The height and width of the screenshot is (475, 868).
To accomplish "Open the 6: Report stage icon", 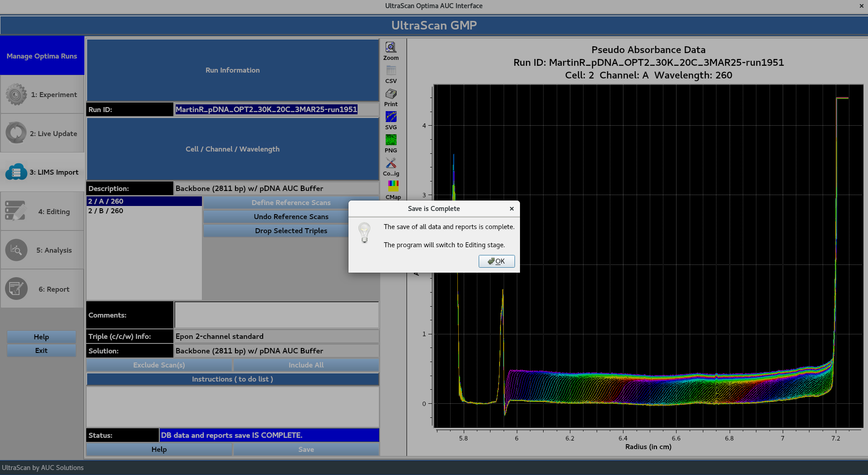I will pos(16,289).
